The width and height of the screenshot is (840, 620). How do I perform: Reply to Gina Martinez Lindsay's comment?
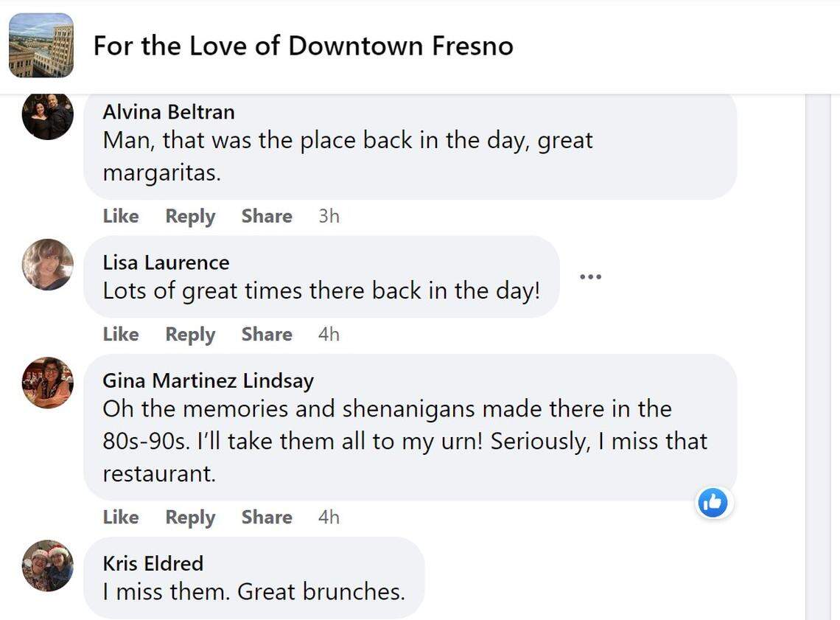[x=189, y=517]
